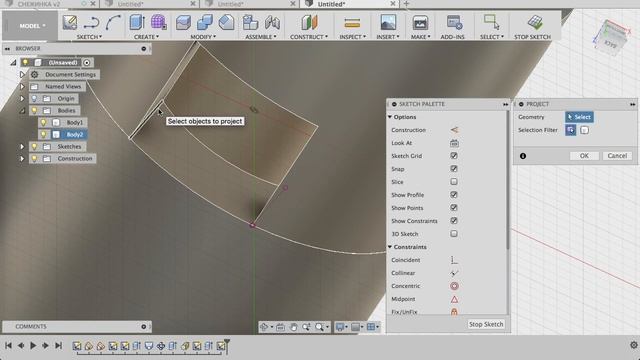
Task: Click the Make 3D print icon
Action: [x=420, y=23]
